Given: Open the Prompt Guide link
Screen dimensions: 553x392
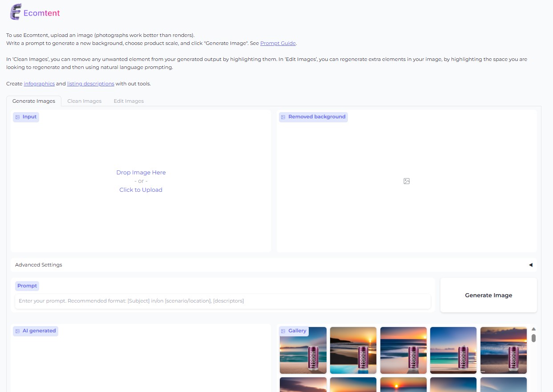Looking at the screenshot, I should click(278, 43).
